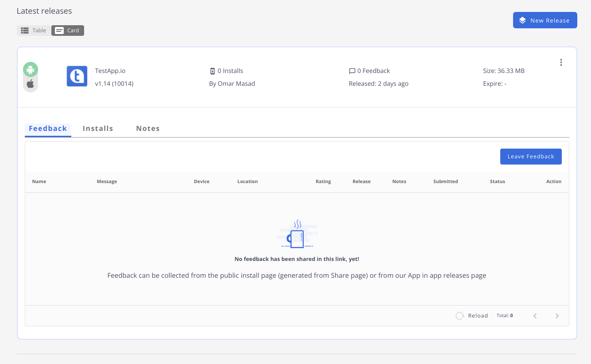
Task: Switch to Card view
Action: coord(68,31)
